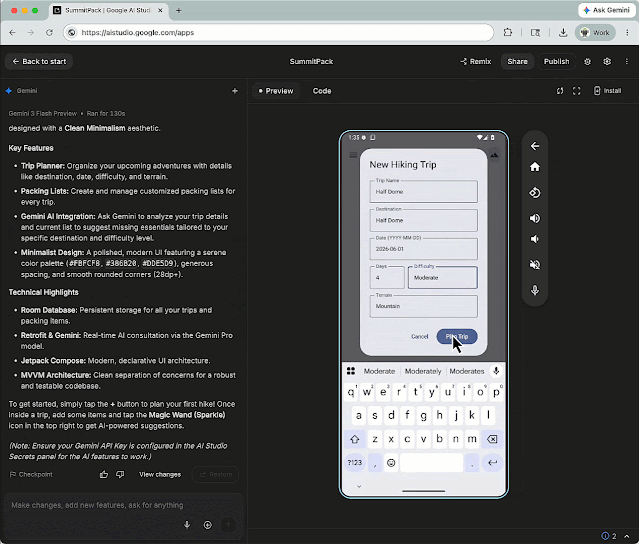Click the Install button
Screen dimensions: 639x544
[607, 90]
